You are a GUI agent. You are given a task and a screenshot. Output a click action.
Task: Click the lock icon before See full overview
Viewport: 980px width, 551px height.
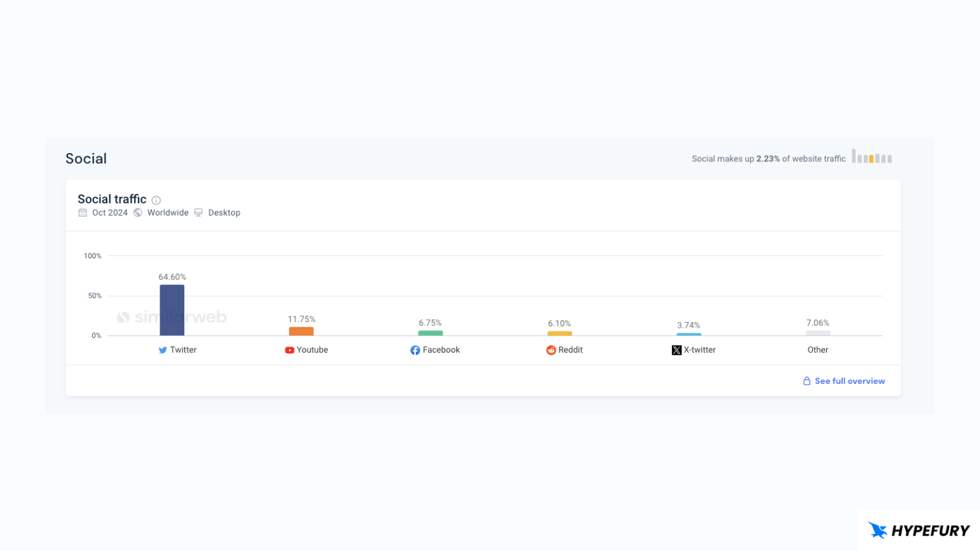[806, 380]
